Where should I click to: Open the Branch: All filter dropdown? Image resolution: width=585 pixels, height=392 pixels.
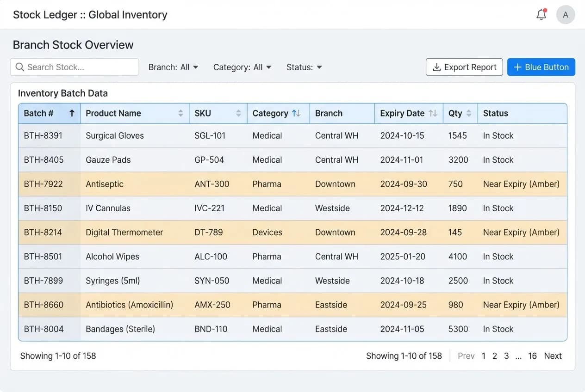pyautogui.click(x=173, y=67)
